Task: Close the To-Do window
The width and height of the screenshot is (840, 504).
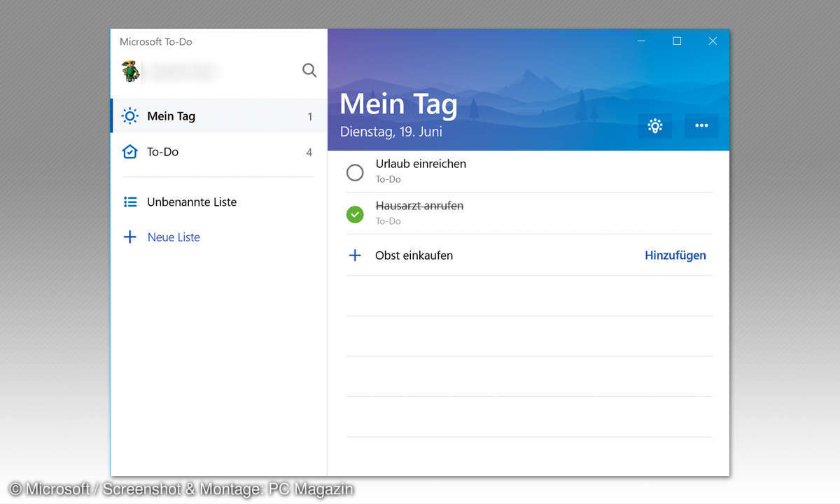Action: pos(713,41)
